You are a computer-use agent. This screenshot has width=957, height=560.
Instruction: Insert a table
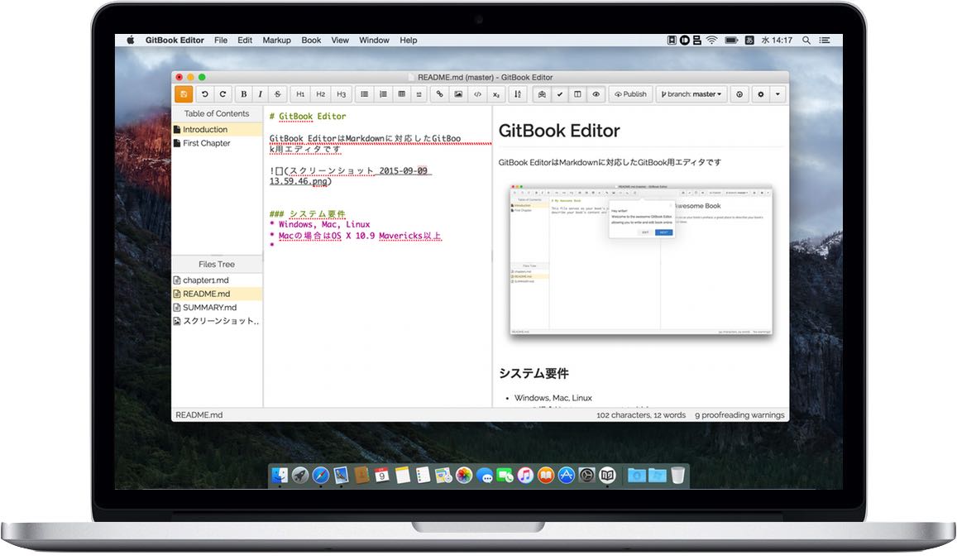(x=401, y=94)
